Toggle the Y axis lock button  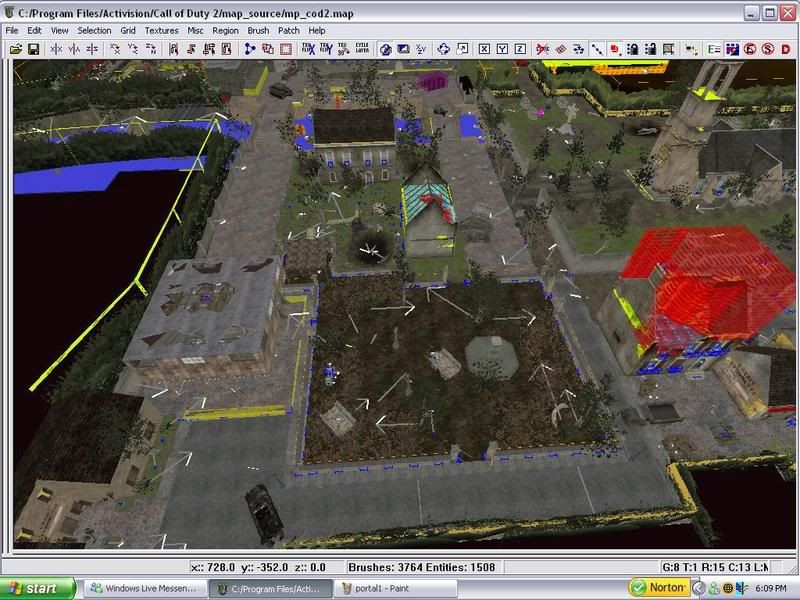point(503,48)
